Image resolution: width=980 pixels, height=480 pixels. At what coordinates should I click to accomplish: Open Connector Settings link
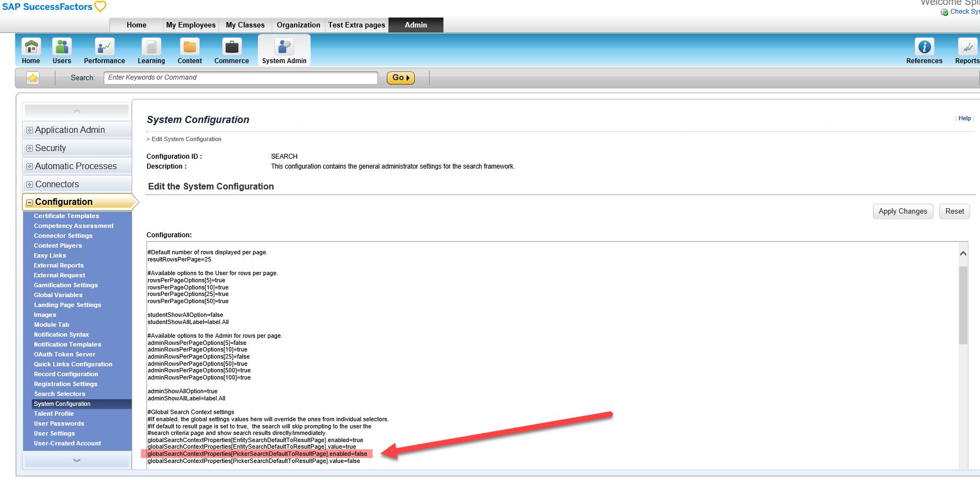[63, 236]
